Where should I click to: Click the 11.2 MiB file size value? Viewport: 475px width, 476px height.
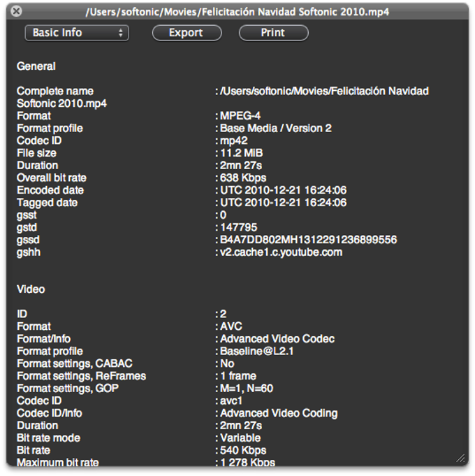(241, 153)
